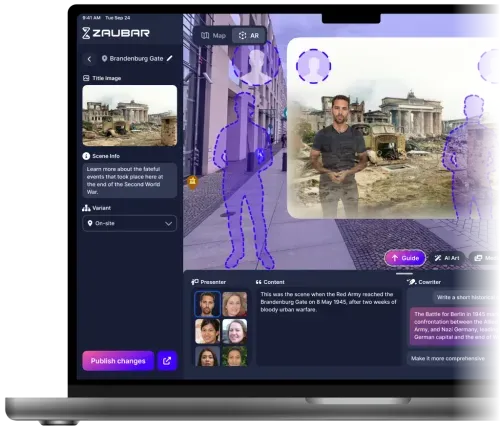Open preview with external link icon button
Screen dimensions: 500x433
click(x=167, y=361)
